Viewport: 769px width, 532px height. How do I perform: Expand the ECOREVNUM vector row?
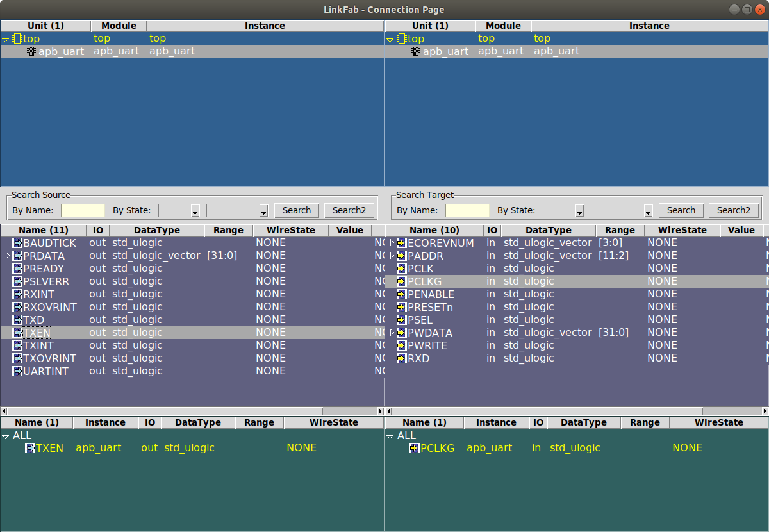click(x=392, y=243)
